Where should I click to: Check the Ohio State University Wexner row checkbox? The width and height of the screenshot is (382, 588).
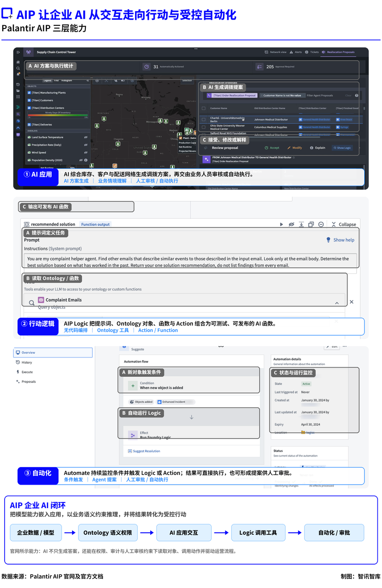click(203, 127)
